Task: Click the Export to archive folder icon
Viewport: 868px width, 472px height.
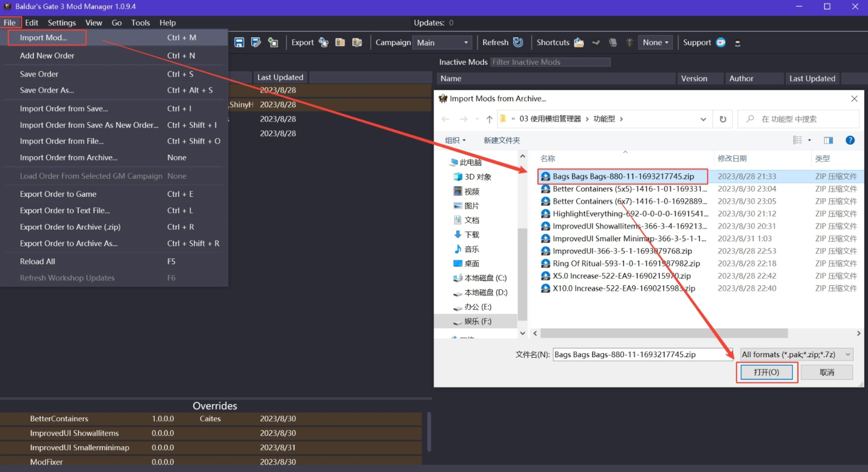Action: pos(340,42)
